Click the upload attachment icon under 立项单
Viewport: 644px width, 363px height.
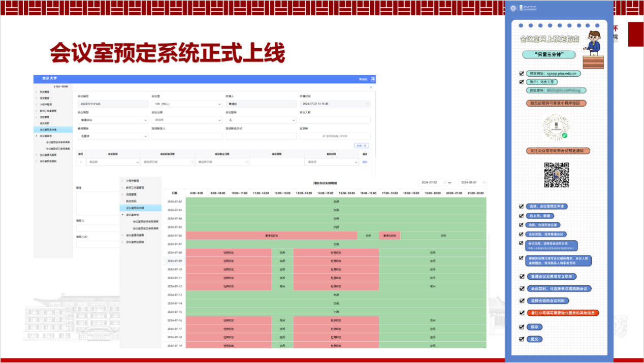[x=324, y=136]
